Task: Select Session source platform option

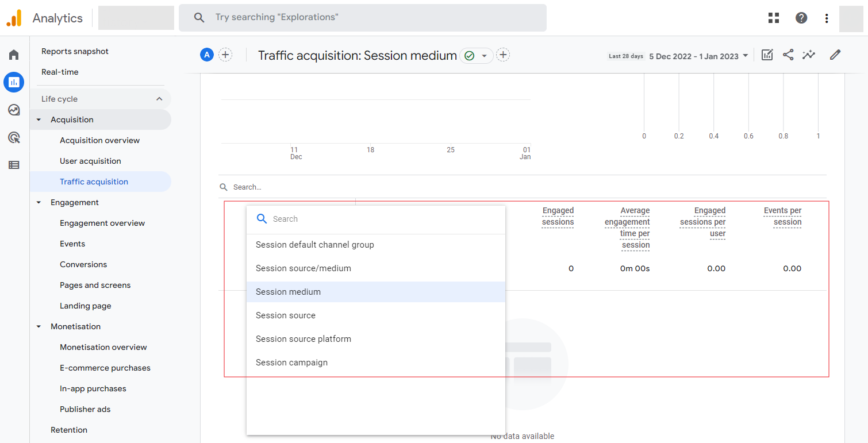Action: click(x=304, y=339)
